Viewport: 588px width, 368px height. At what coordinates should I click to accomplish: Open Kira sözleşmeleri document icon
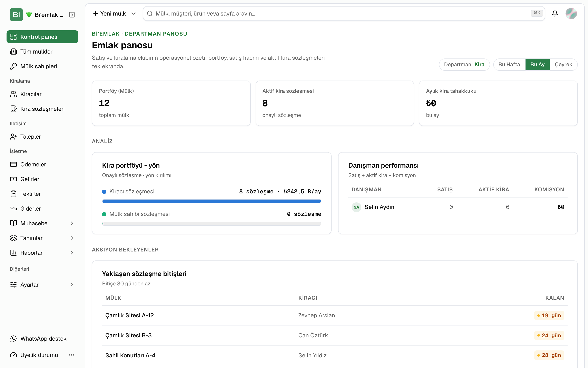pos(13,109)
